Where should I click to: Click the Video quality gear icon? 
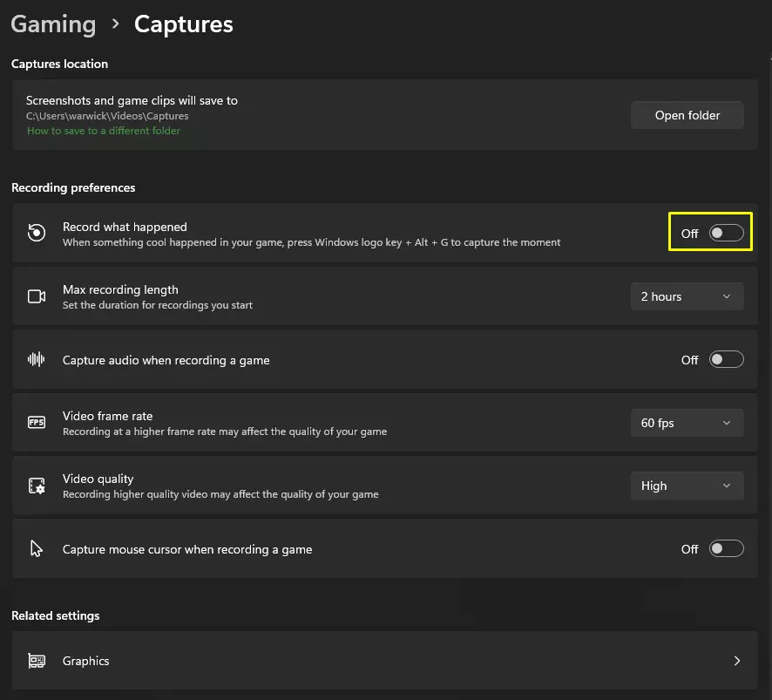(x=37, y=486)
